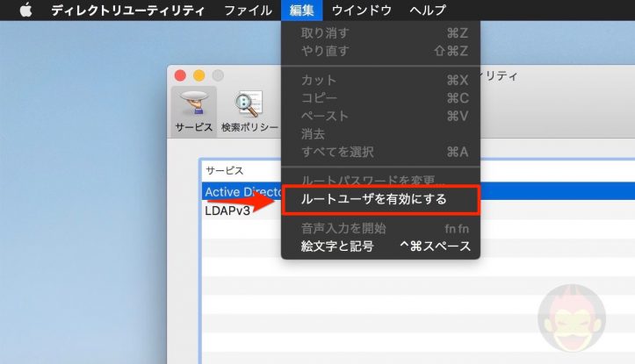Open the ディレクトリユーティリティ app menu
Image resolution: width=635 pixels, height=364 pixels.
(x=128, y=11)
